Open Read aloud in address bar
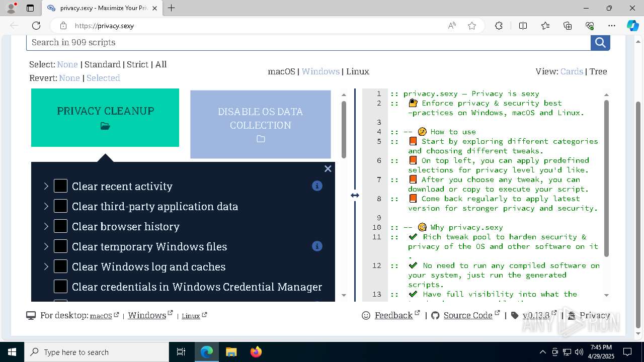This screenshot has width=644, height=362. 452,26
